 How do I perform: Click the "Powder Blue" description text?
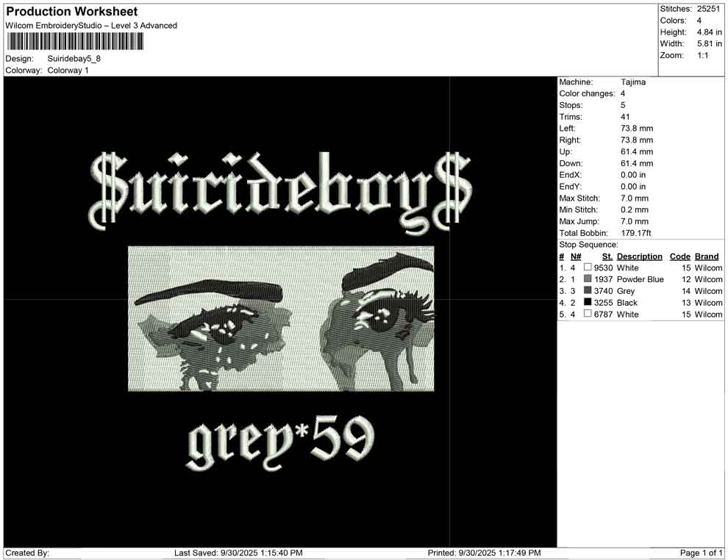(640, 279)
